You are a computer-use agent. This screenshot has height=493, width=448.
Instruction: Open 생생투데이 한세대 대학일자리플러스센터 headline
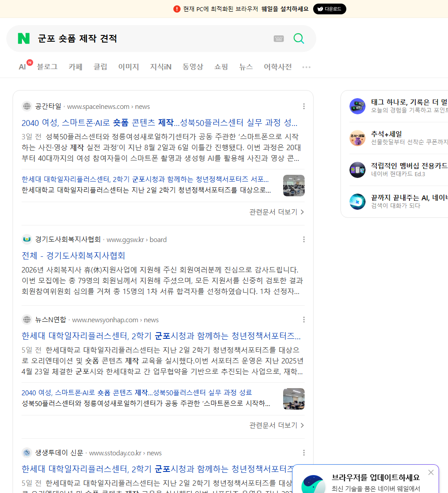coord(157,469)
